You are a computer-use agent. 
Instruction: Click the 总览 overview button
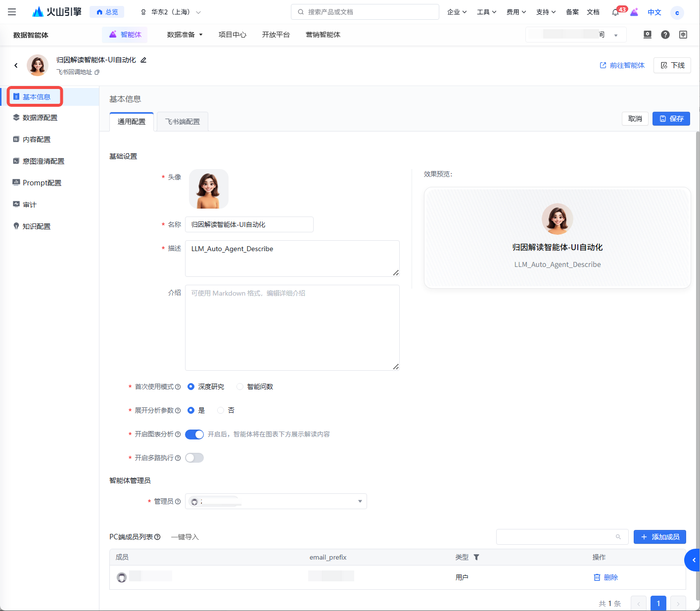[107, 12]
